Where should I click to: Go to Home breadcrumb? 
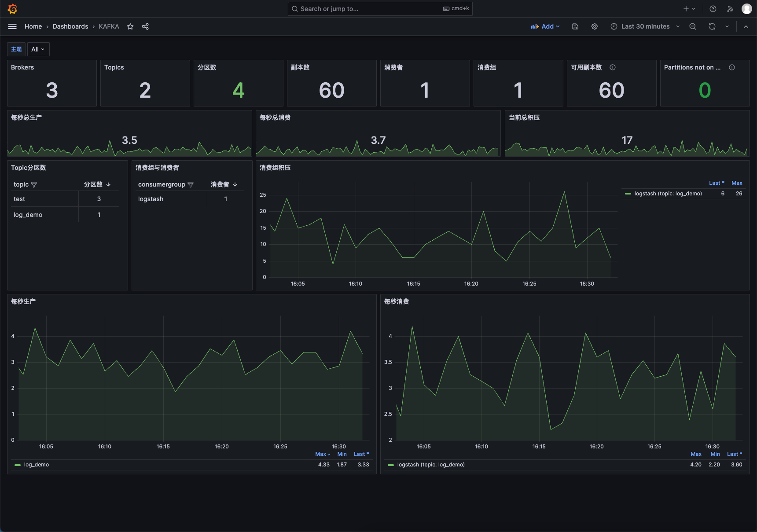click(x=33, y=26)
